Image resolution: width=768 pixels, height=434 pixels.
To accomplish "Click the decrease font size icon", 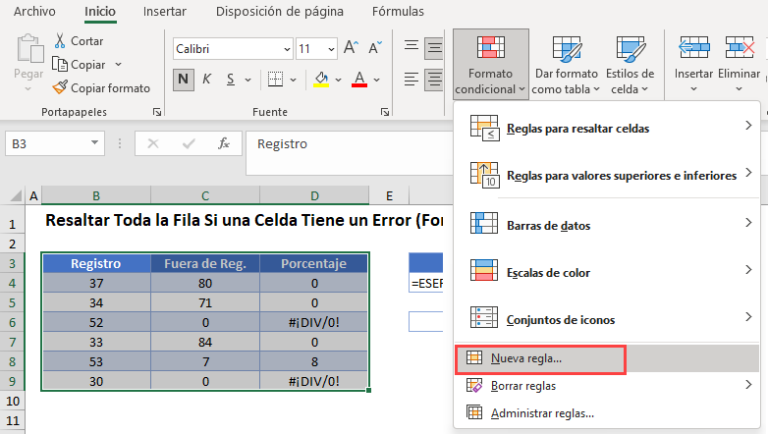I will [375, 48].
